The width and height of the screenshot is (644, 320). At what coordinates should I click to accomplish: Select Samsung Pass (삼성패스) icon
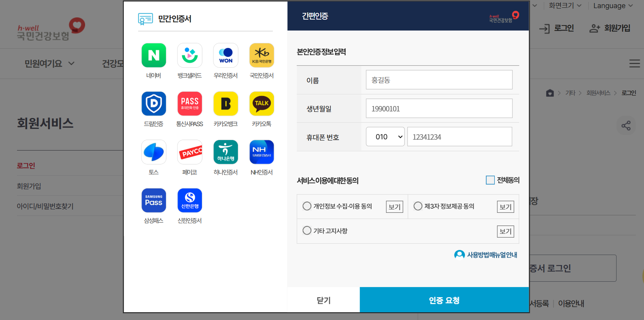click(x=154, y=200)
